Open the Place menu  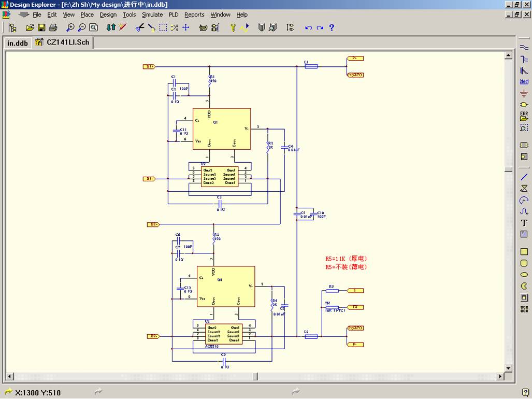click(x=87, y=15)
